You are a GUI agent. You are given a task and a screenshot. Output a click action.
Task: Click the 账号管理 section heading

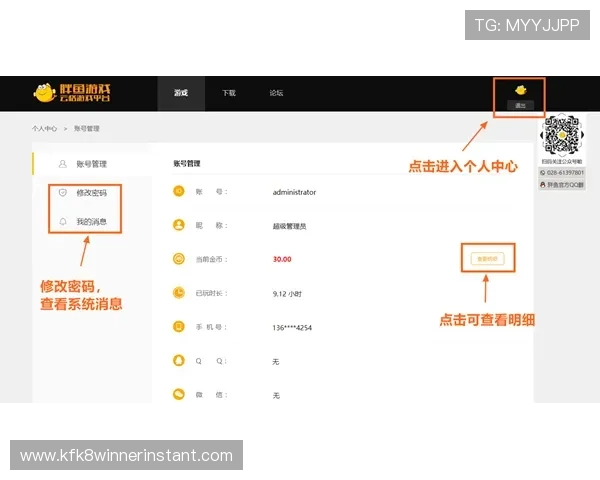pos(187,163)
